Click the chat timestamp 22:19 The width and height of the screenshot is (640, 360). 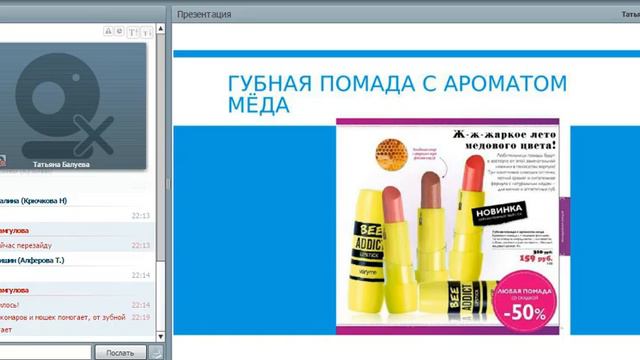(x=141, y=317)
